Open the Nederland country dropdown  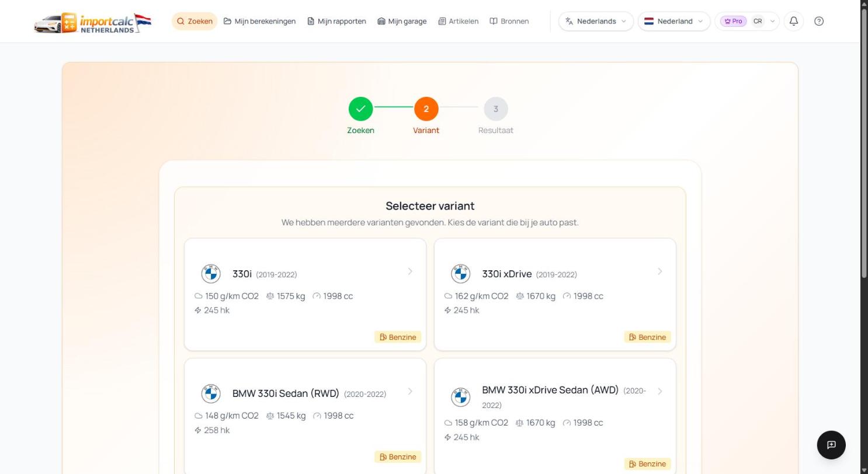(674, 21)
